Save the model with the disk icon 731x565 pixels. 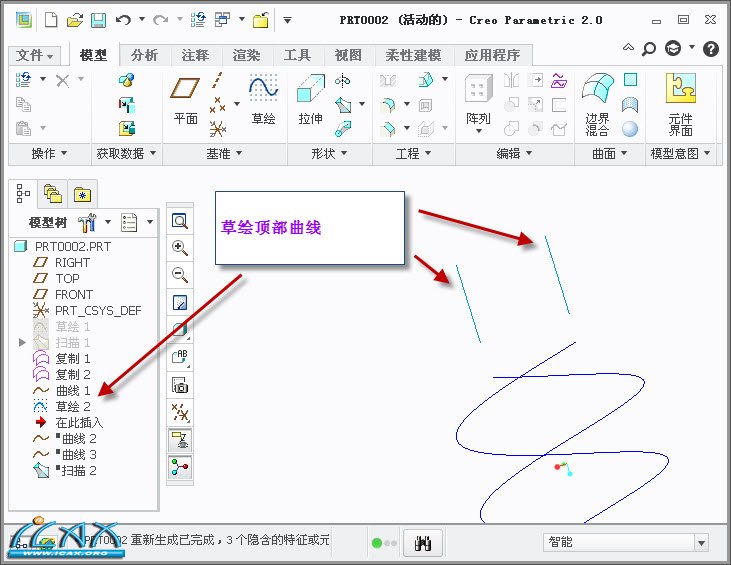(98, 20)
